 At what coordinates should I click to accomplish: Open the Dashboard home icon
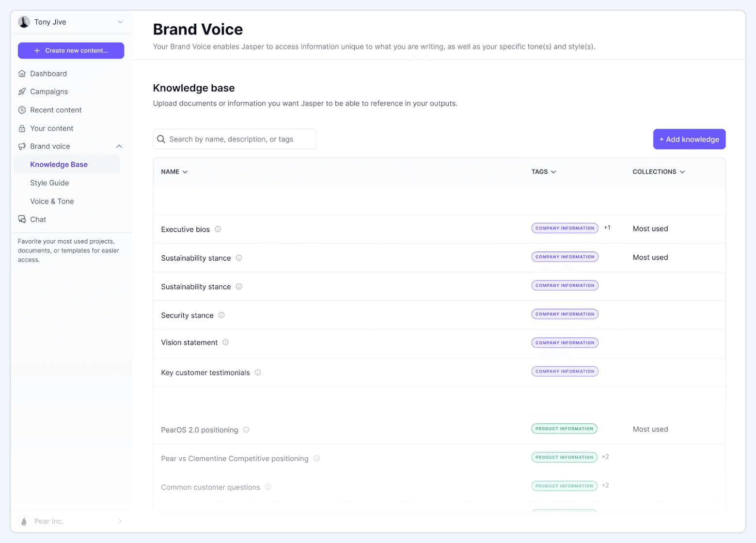tap(22, 73)
